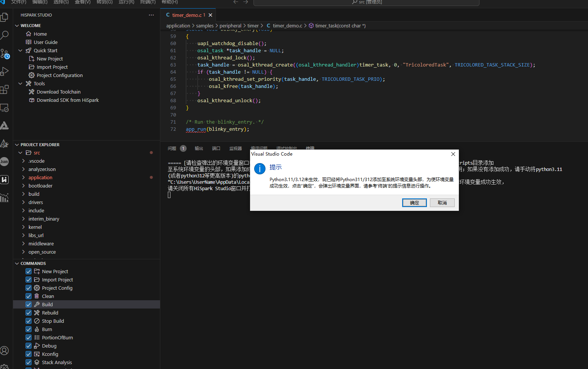Click Download SDK from HiSpark

(x=68, y=100)
